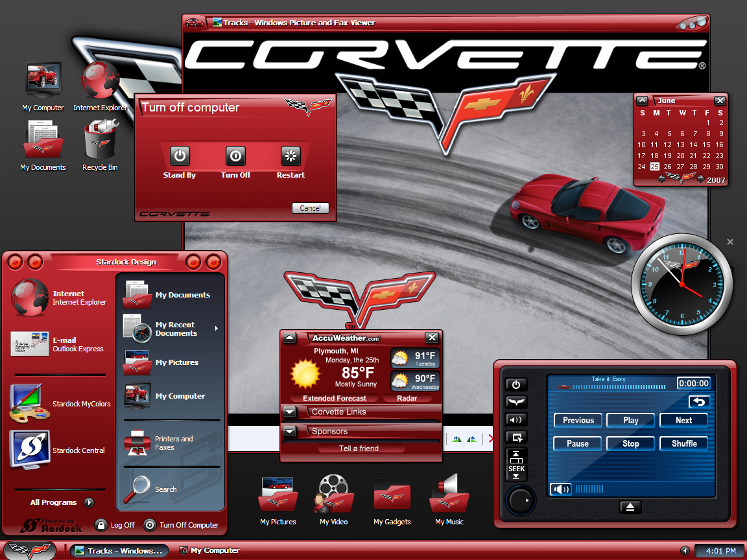
Task: Cancel the Turn off computer dialog
Action: pos(310,208)
